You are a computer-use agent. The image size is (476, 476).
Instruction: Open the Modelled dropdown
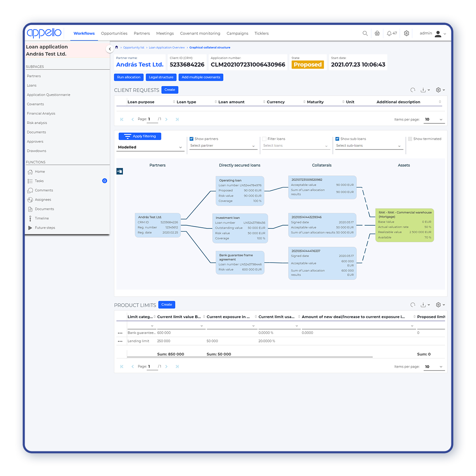coord(150,147)
